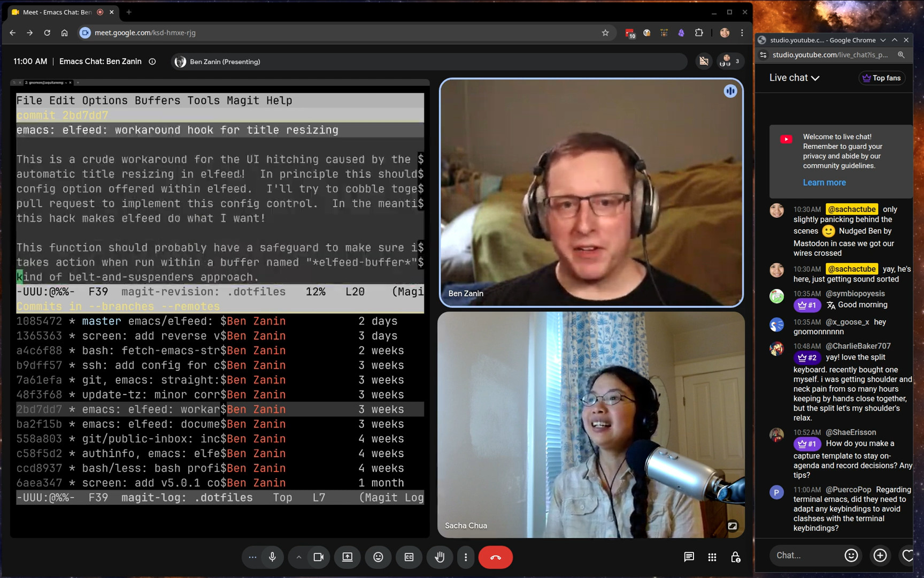Image resolution: width=924 pixels, height=578 pixels.
Task: Select the Ben Zanin video tile
Action: [x=591, y=193]
